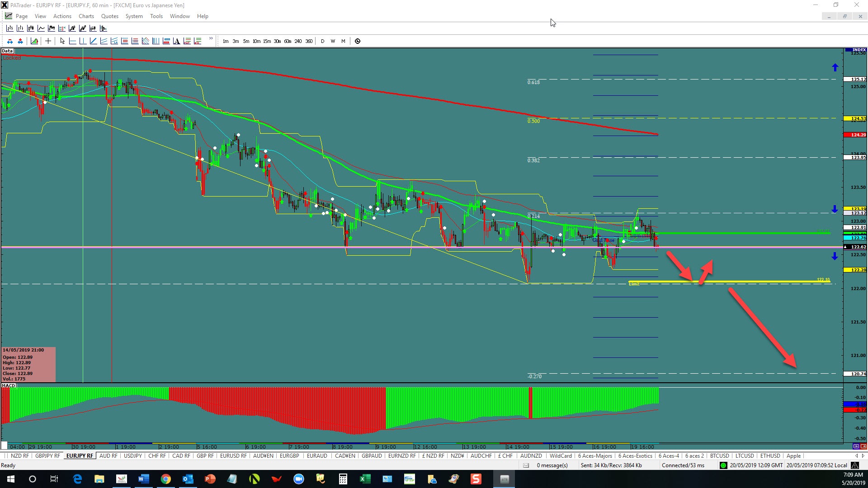Switch to the 6 Aces-Majors tab

(595, 456)
